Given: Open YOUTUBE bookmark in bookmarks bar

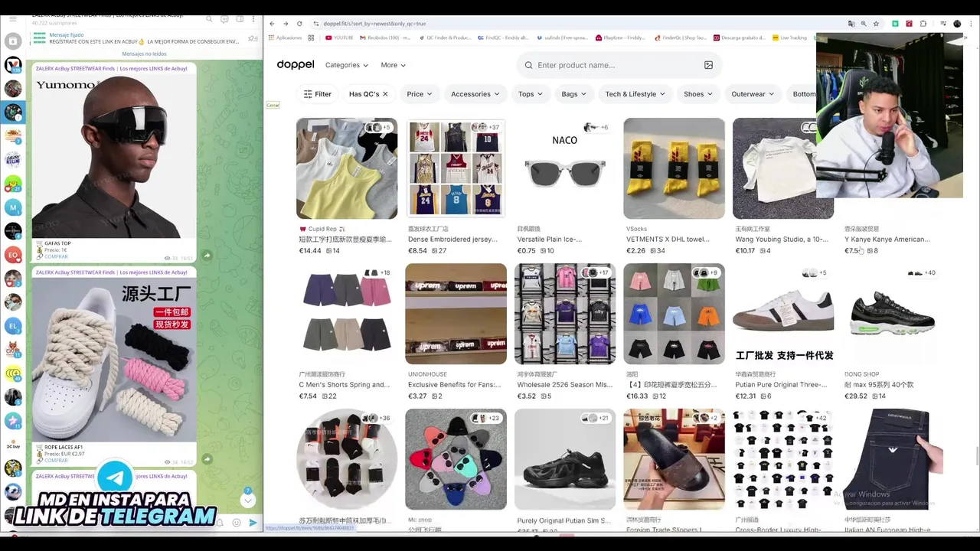Looking at the screenshot, I should (338, 37).
